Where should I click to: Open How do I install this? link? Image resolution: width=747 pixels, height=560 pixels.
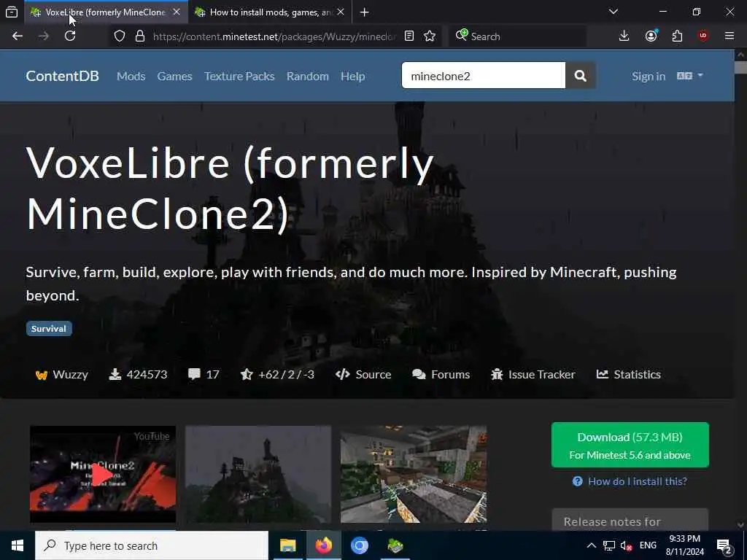click(x=630, y=481)
